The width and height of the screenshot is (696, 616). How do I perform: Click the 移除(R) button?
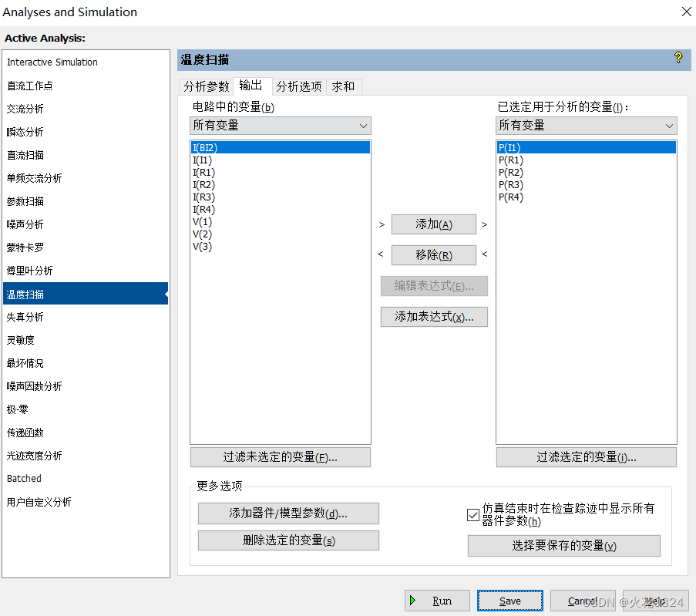[x=433, y=255]
